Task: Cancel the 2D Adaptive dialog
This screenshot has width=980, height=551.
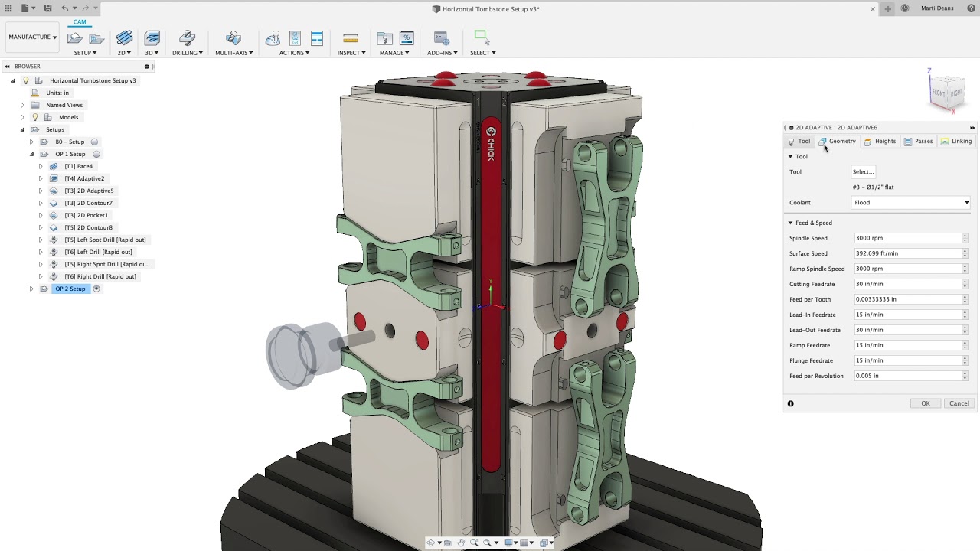Action: point(959,403)
